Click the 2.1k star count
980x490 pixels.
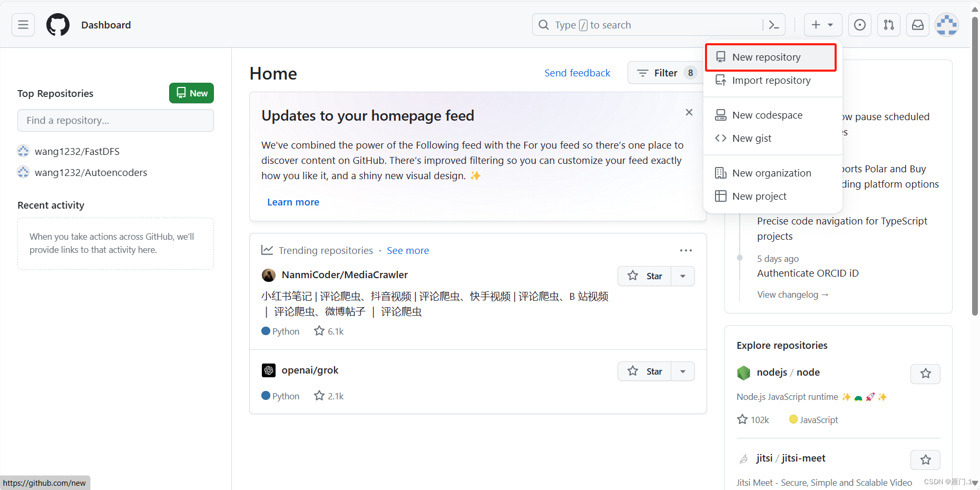(329, 396)
